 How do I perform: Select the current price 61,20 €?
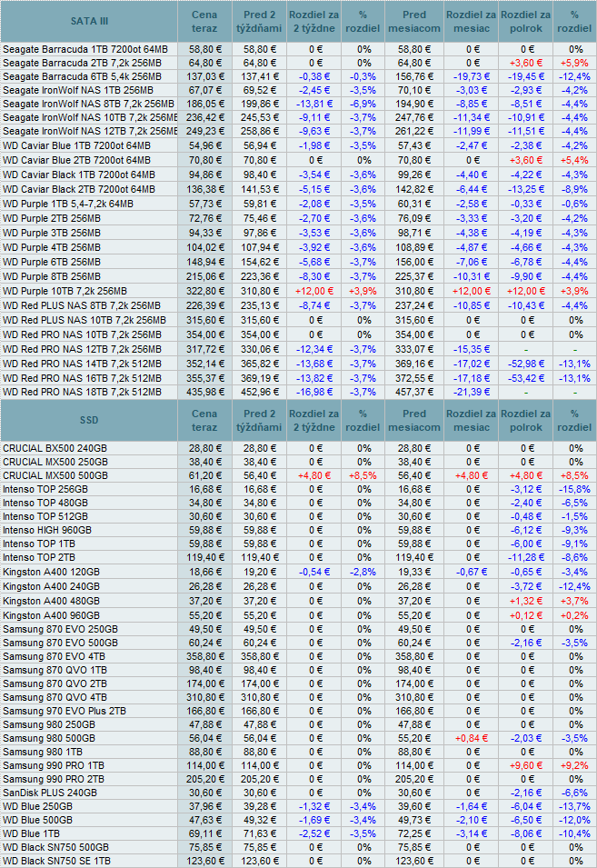click(x=207, y=475)
